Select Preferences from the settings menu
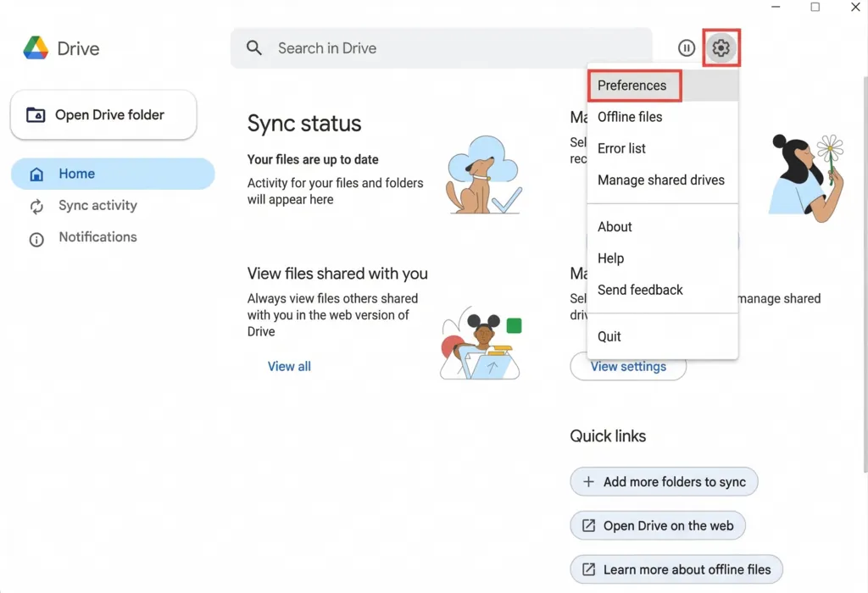Image resolution: width=868 pixels, height=593 pixels. (632, 86)
